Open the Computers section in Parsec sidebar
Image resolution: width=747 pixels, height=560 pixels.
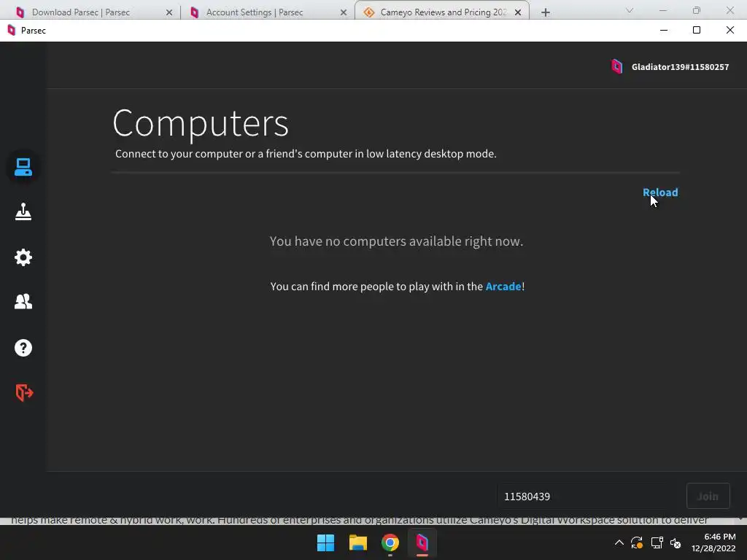click(23, 167)
